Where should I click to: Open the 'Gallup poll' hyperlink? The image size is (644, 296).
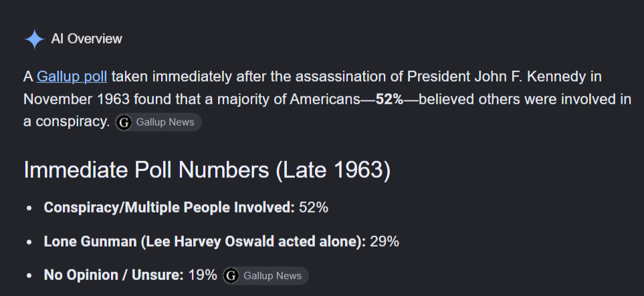(72, 76)
